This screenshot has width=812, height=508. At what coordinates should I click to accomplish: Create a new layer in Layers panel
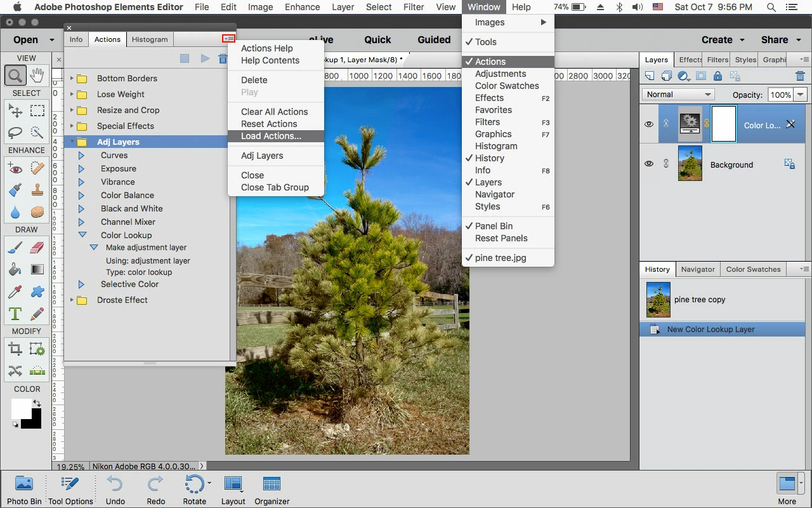point(650,76)
